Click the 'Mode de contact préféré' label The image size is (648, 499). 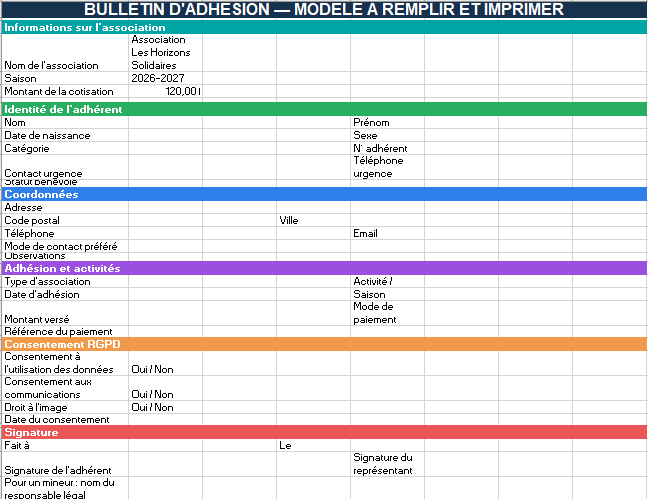[65, 246]
